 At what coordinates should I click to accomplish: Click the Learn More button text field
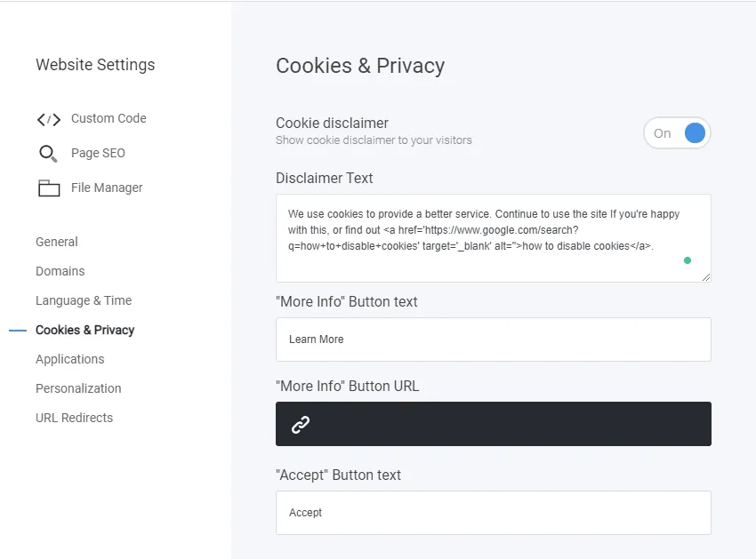tap(494, 339)
